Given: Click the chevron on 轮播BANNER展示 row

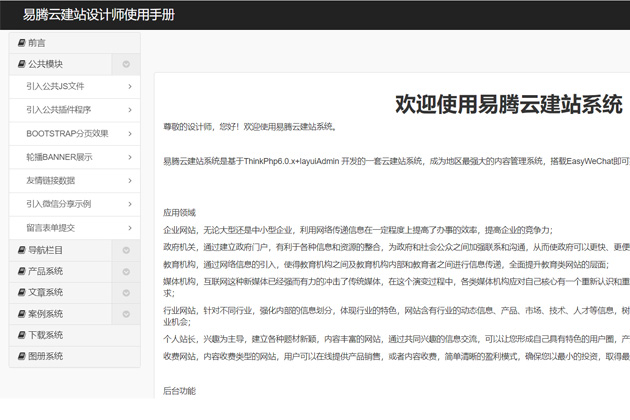Looking at the screenshot, I should 130,157.
